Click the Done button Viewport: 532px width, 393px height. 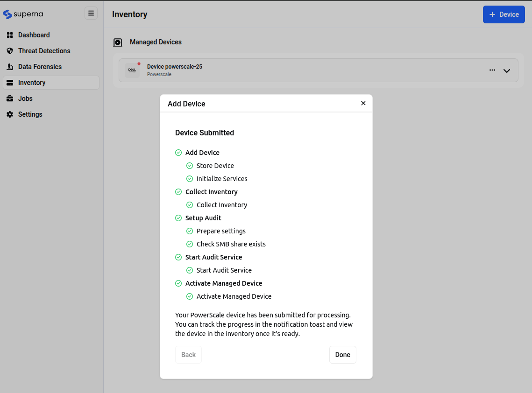[342, 355]
